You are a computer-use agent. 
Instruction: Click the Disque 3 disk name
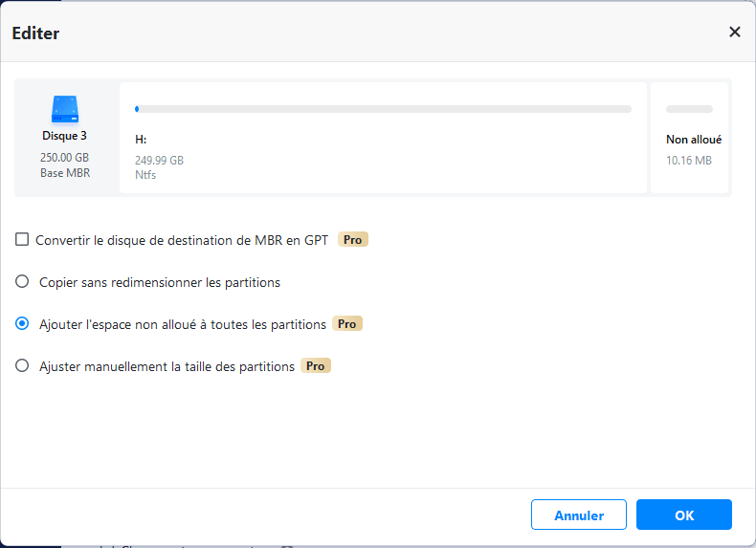(65, 136)
